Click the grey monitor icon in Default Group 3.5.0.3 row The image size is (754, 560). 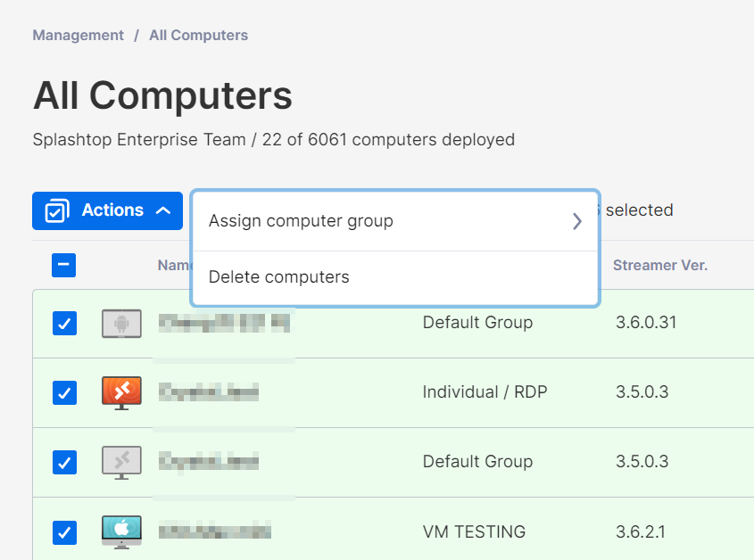(121, 463)
